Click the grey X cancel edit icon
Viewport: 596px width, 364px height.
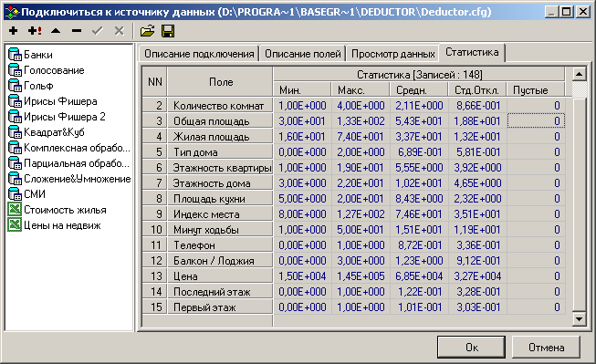tap(120, 31)
